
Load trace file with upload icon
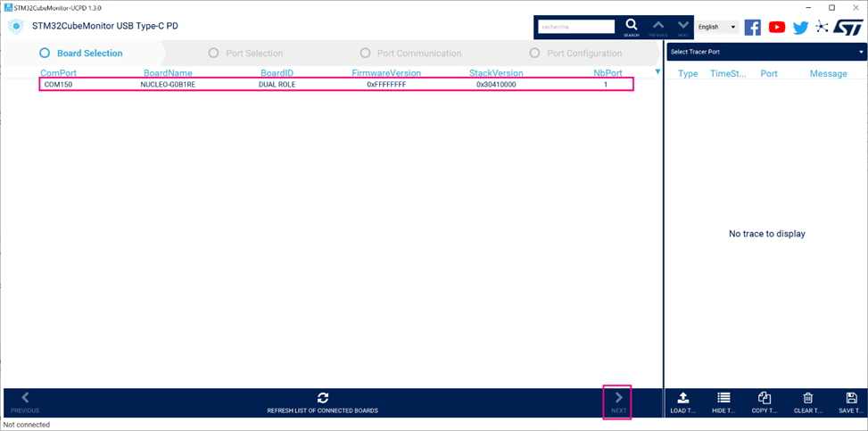(682, 403)
